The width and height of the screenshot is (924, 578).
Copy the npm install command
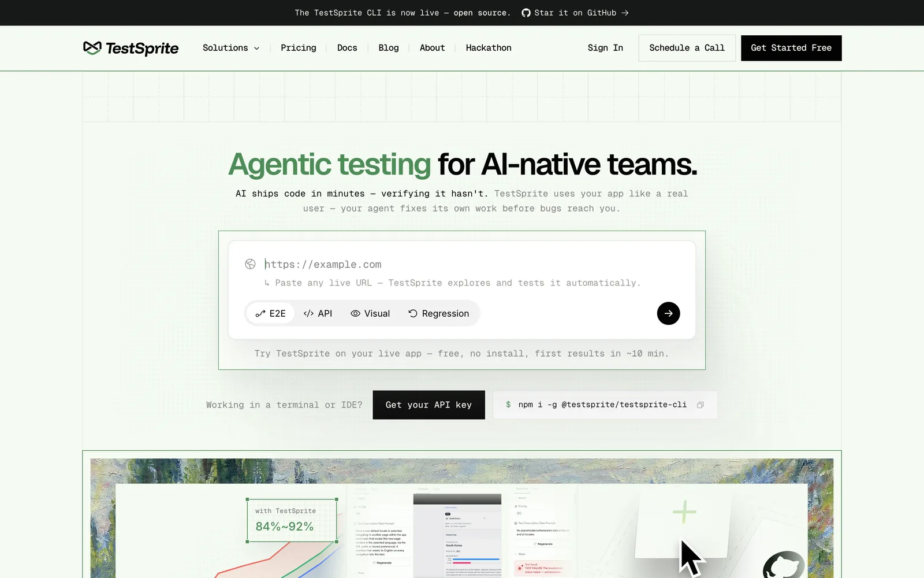pyautogui.click(x=701, y=405)
